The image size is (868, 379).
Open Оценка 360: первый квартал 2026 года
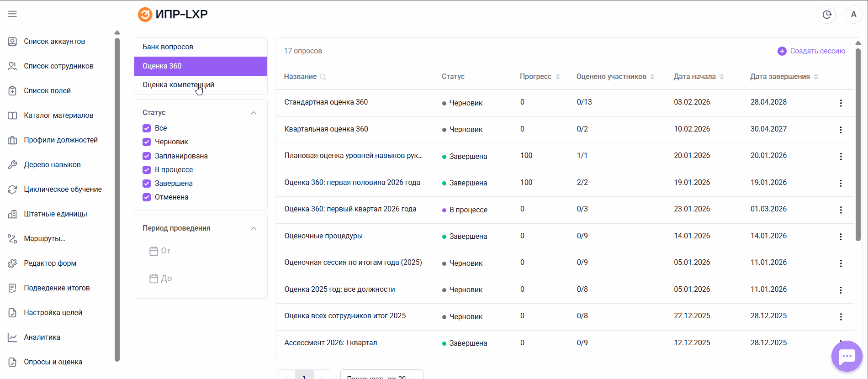350,209
